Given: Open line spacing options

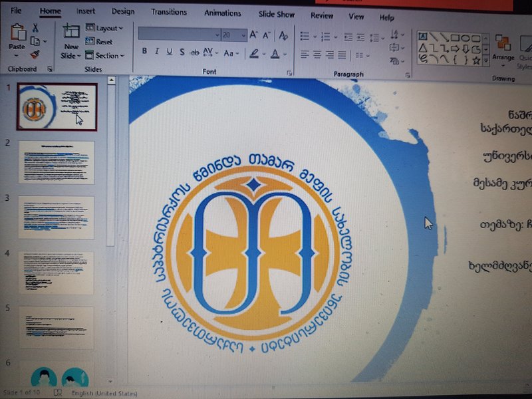Looking at the screenshot, I should click(376, 38).
